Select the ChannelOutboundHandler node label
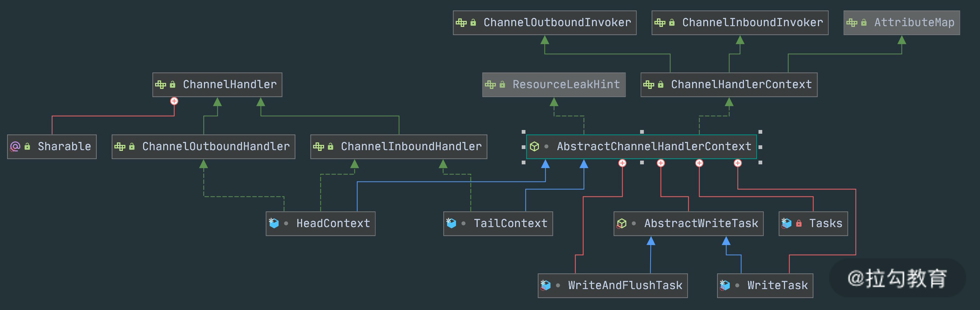 click(x=216, y=147)
